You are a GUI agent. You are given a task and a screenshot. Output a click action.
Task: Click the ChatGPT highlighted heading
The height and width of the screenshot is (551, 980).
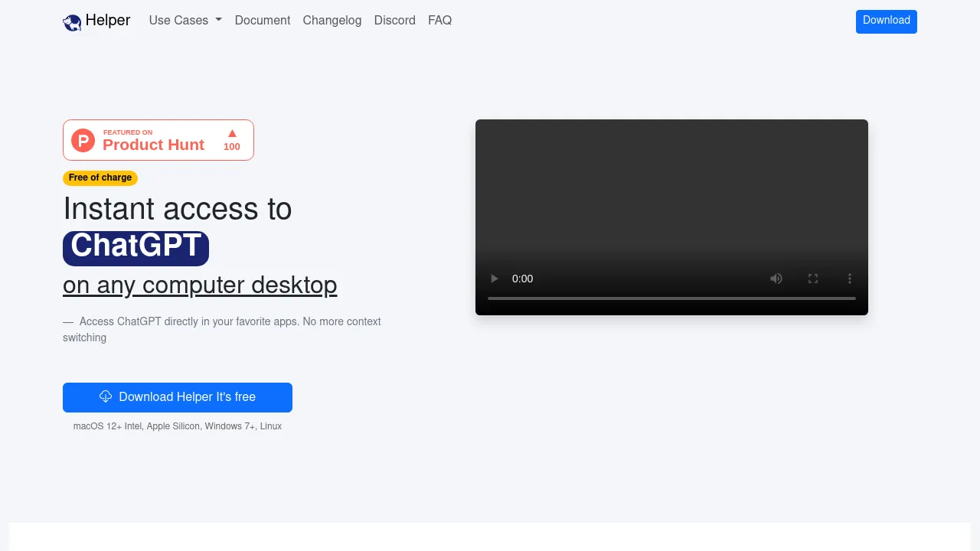136,248
